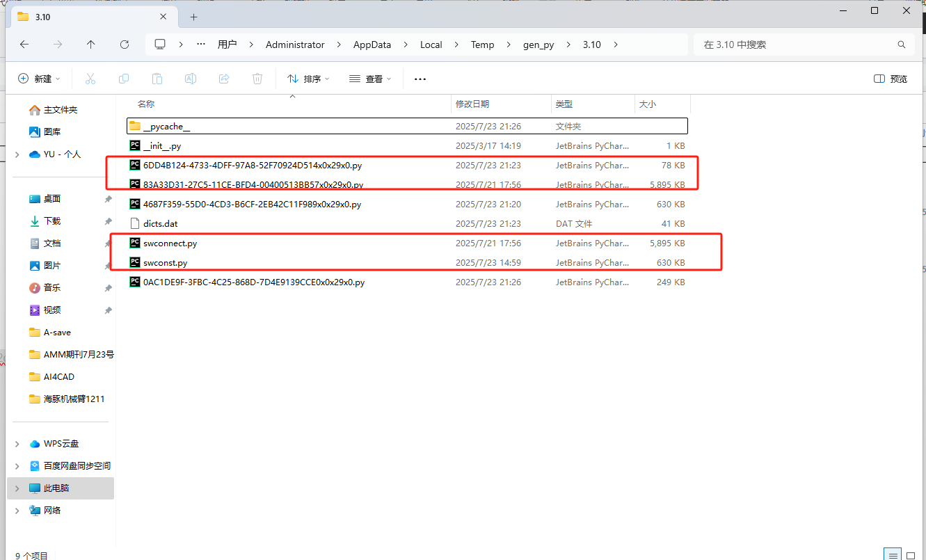Screen dimensions: 926x560
Task: Switch to details view at bottom right
Action: [x=893, y=554]
